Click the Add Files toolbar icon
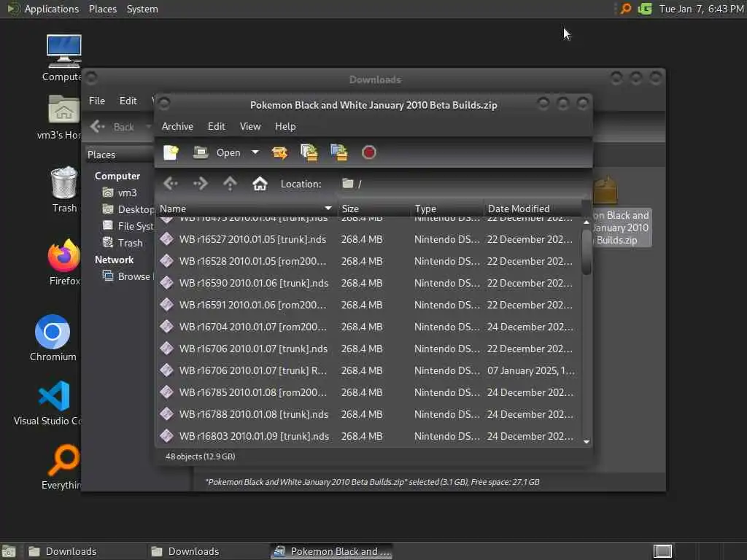747x560 pixels. pos(309,152)
